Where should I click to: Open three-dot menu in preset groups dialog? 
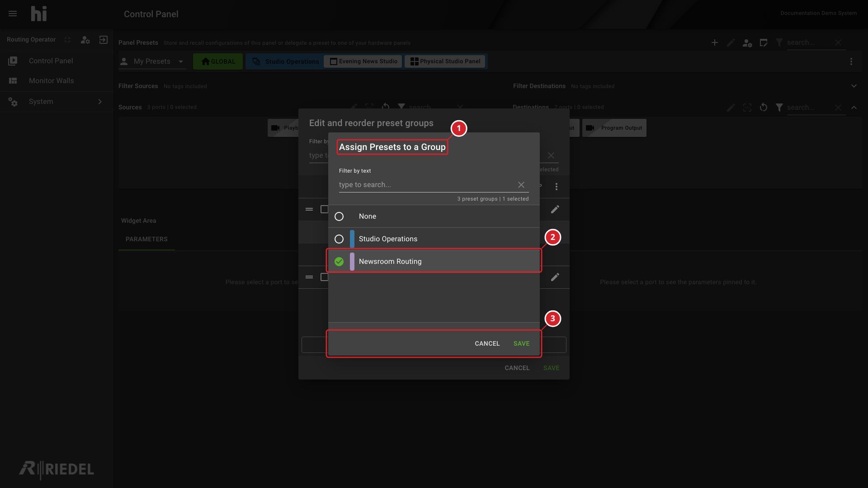[x=557, y=187]
